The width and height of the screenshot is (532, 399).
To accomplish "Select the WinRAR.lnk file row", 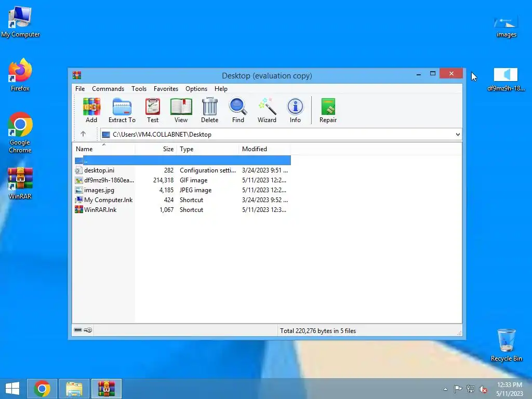I will click(182, 210).
